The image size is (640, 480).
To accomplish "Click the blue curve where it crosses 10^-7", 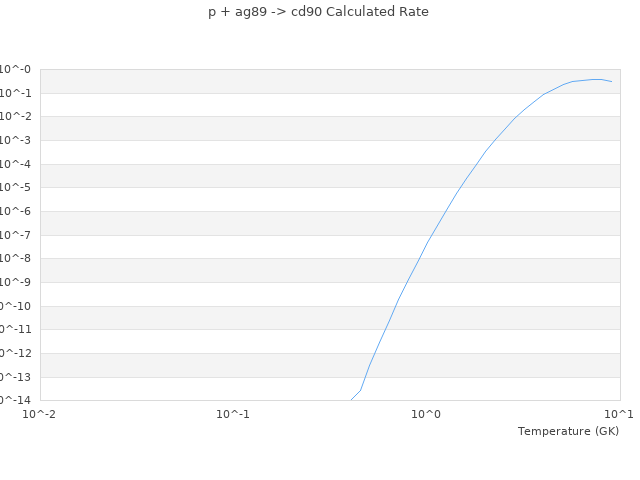I will pos(430,236).
